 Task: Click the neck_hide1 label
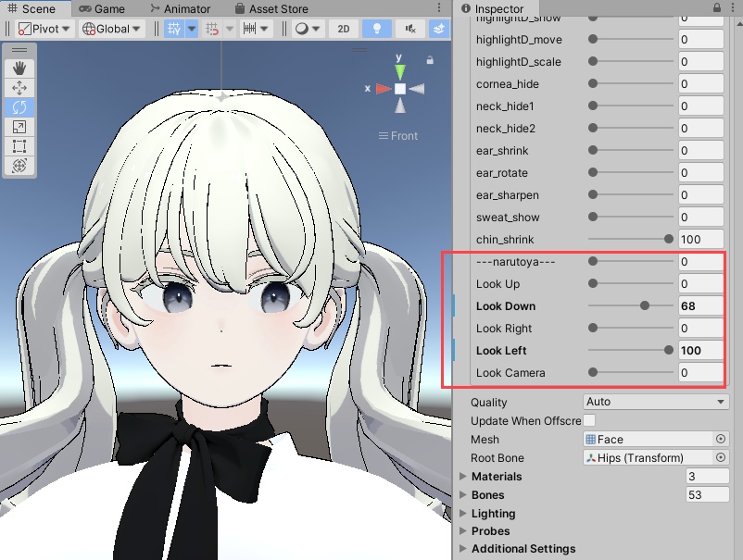[505, 106]
